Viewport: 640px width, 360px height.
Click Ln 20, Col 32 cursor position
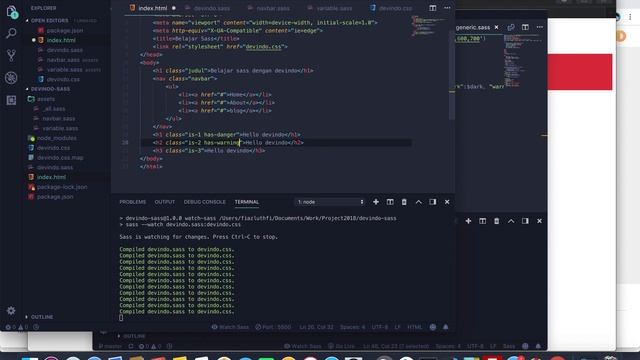(x=316, y=327)
